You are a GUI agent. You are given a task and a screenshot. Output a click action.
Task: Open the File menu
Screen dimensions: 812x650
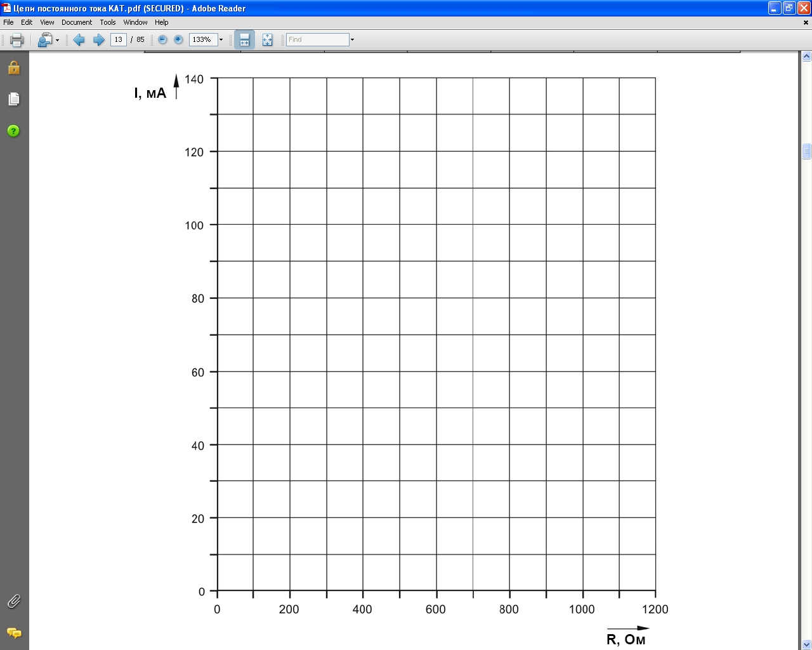tap(8, 22)
